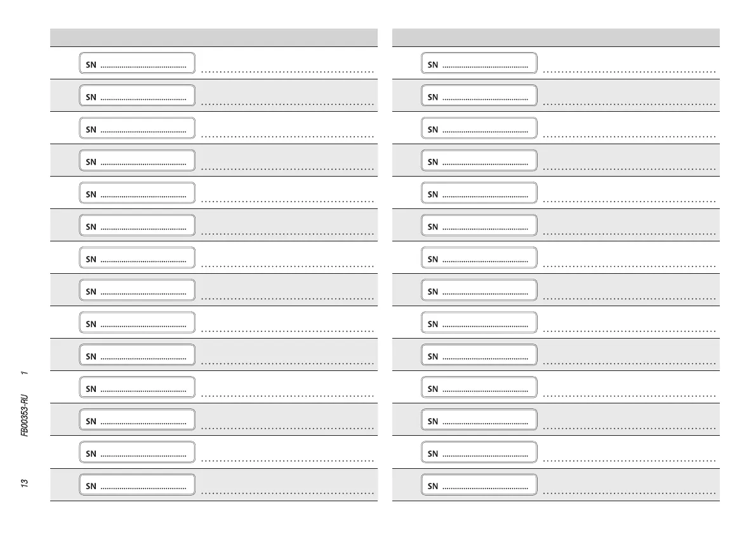Click the dotted line beside bottom-left SN box
The width and height of the screenshot is (756, 533).
pyautogui.click(x=287, y=493)
